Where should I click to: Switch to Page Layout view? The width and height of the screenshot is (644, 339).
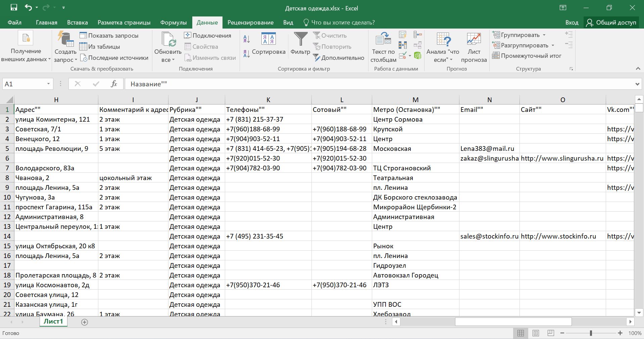pyautogui.click(x=536, y=333)
